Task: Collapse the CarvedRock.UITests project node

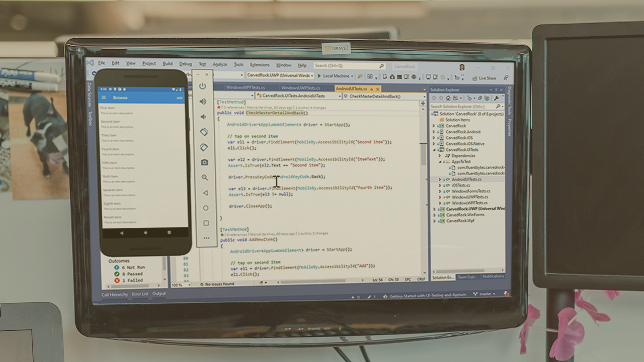Action: click(434, 150)
